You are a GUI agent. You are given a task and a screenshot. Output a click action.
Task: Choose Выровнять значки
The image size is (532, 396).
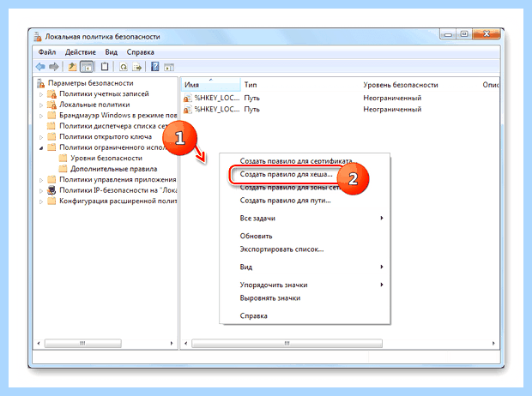tap(305, 298)
